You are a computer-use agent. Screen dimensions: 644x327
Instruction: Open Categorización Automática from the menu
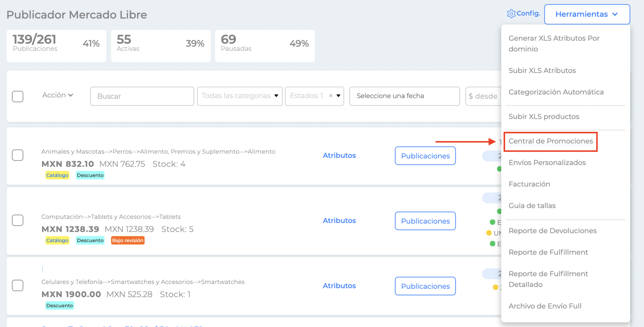pos(556,92)
